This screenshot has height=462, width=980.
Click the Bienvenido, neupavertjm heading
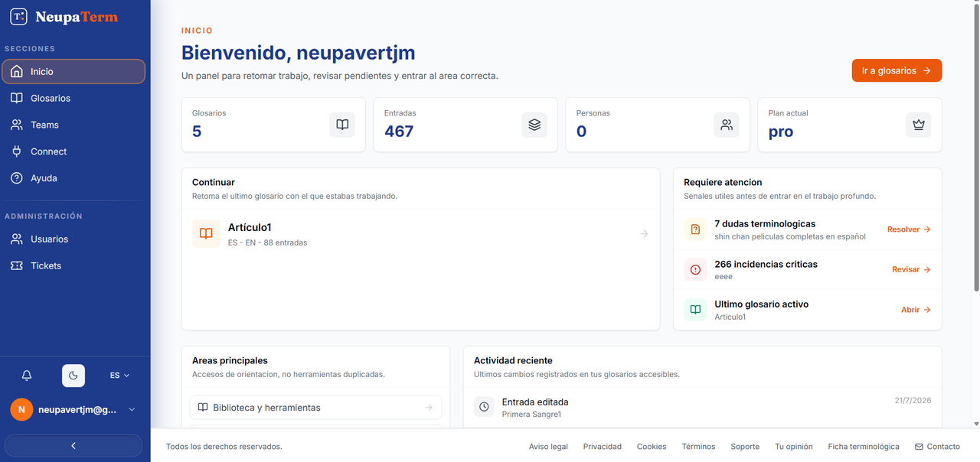tap(298, 53)
